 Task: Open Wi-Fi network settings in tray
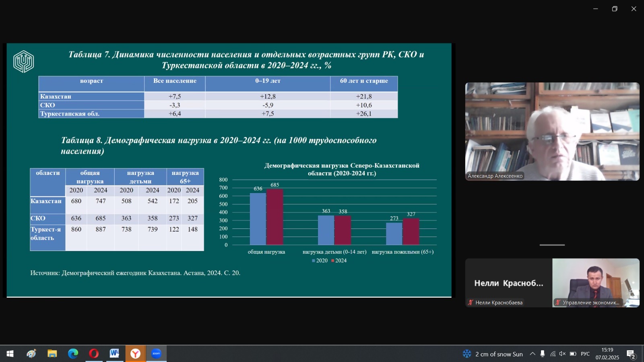click(x=553, y=354)
